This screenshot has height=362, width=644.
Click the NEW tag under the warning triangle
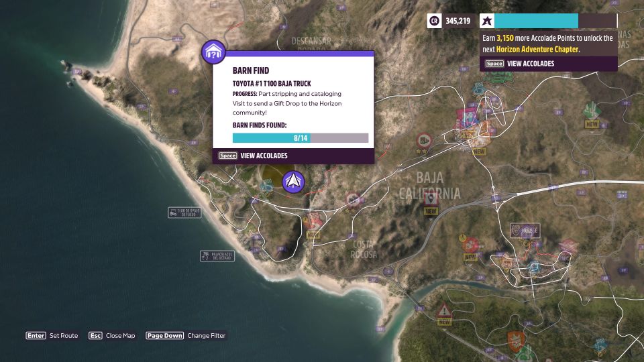pyautogui.click(x=444, y=322)
